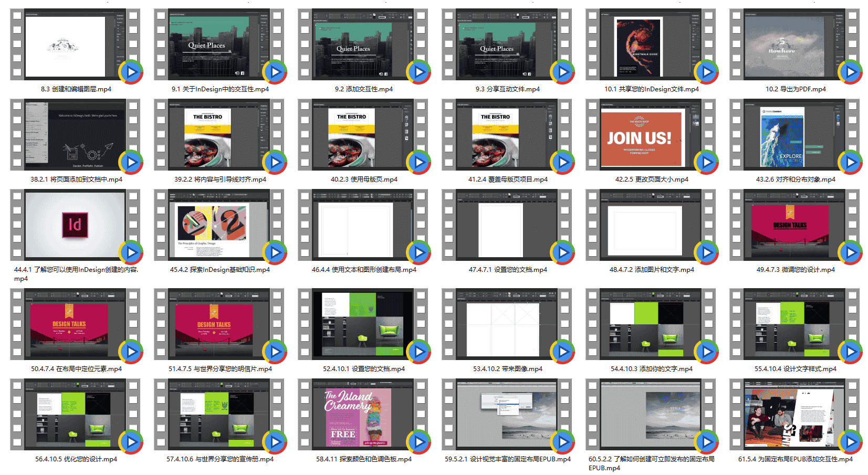
Task: Select the file name 38.2.1 将页面添加到文档中.mp4
Action: (76, 180)
